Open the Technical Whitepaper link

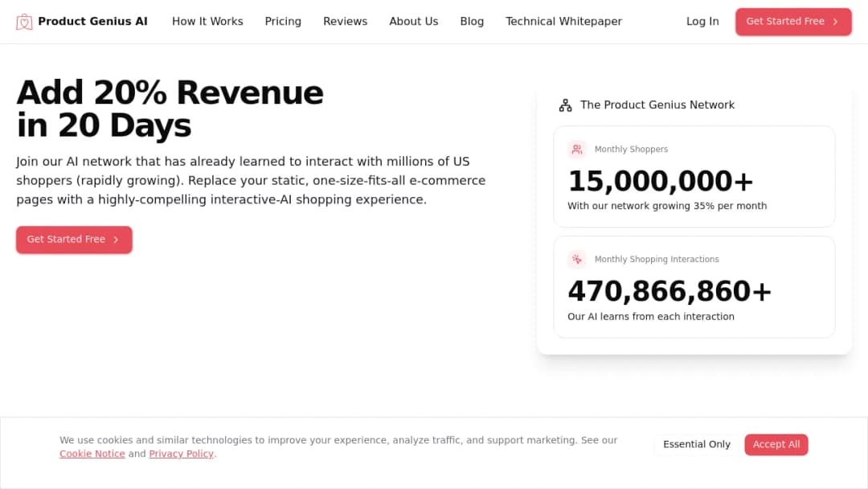click(563, 22)
